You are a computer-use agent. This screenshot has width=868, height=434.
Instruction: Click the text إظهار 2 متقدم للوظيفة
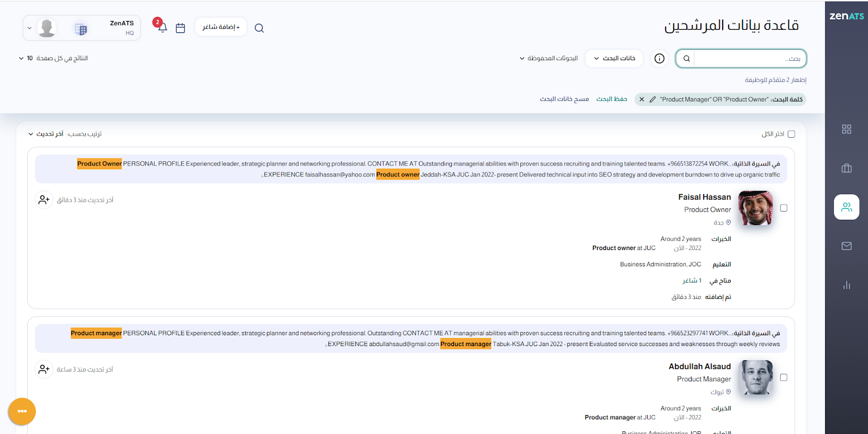(x=775, y=80)
